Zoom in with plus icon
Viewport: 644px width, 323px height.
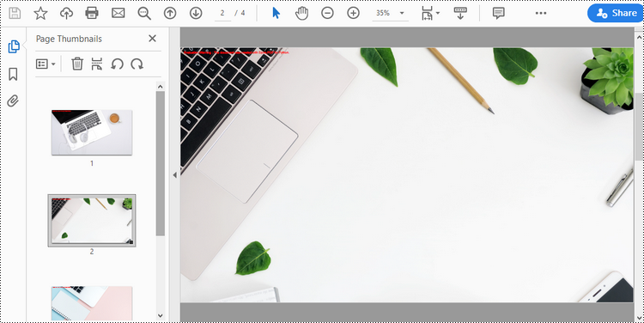[353, 13]
